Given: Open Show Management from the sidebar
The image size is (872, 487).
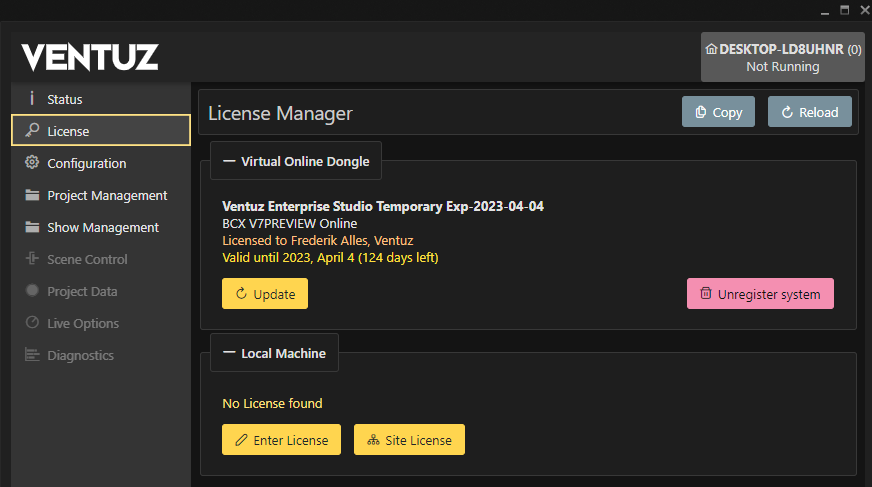Looking at the screenshot, I should click(x=102, y=227).
